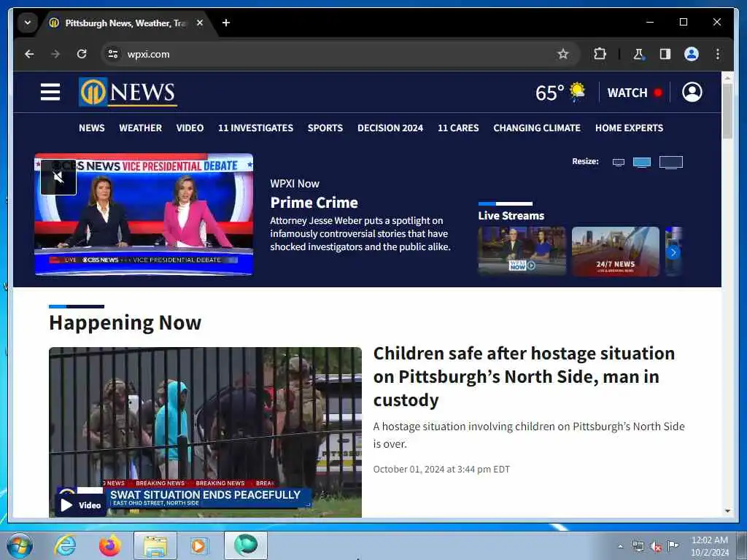This screenshot has width=747, height=560.
Task: Open DECISION 2024 menu item
Action: (x=390, y=128)
